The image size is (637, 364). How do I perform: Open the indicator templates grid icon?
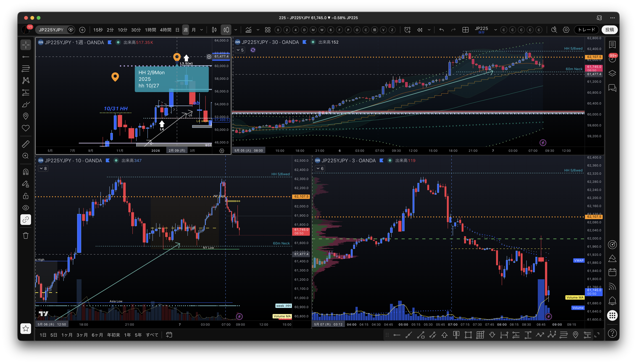[267, 30]
